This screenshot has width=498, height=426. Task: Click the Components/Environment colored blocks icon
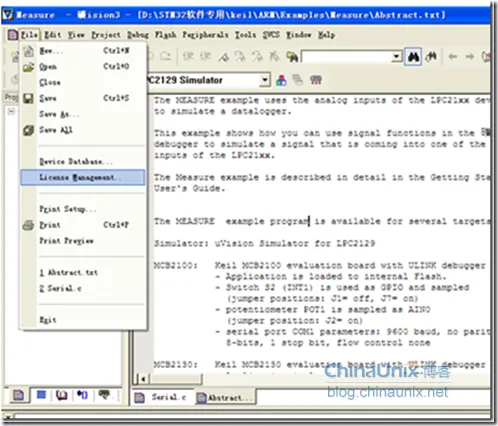pos(281,80)
